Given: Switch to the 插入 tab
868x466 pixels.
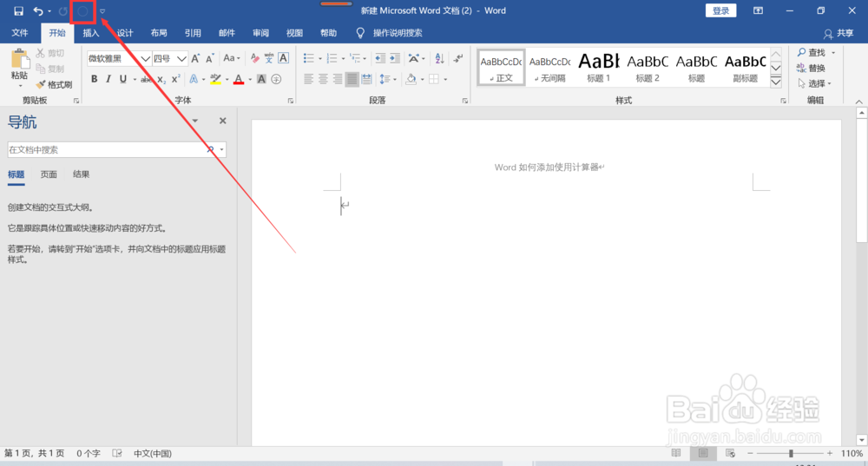Looking at the screenshot, I should pos(91,33).
